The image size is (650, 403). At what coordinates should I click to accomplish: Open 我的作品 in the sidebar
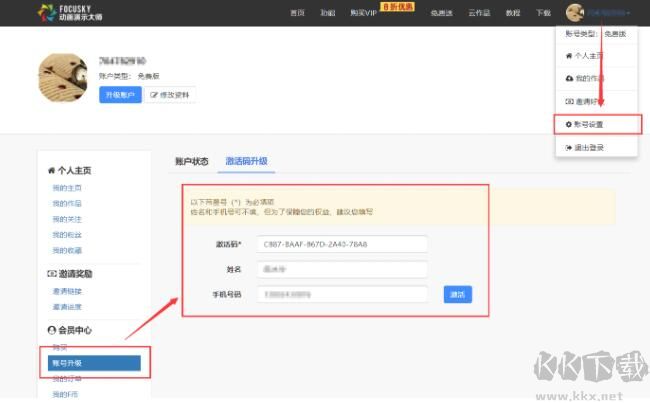67,204
